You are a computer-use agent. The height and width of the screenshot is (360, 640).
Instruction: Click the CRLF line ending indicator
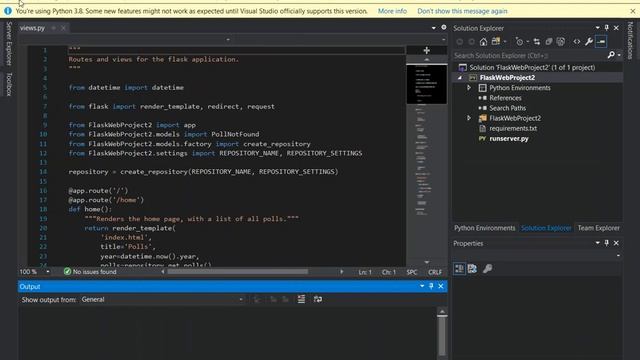click(435, 272)
